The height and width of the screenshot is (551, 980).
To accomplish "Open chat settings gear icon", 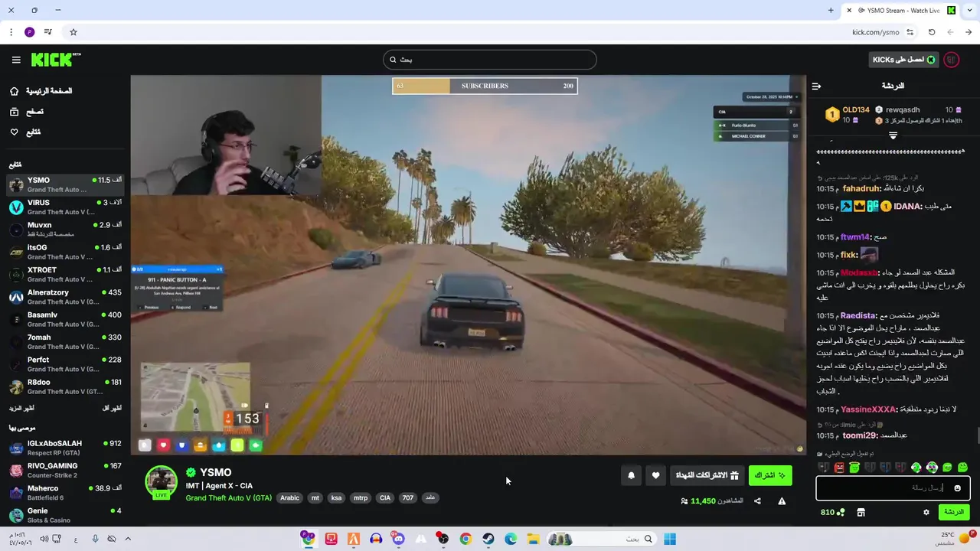I will 926,512.
